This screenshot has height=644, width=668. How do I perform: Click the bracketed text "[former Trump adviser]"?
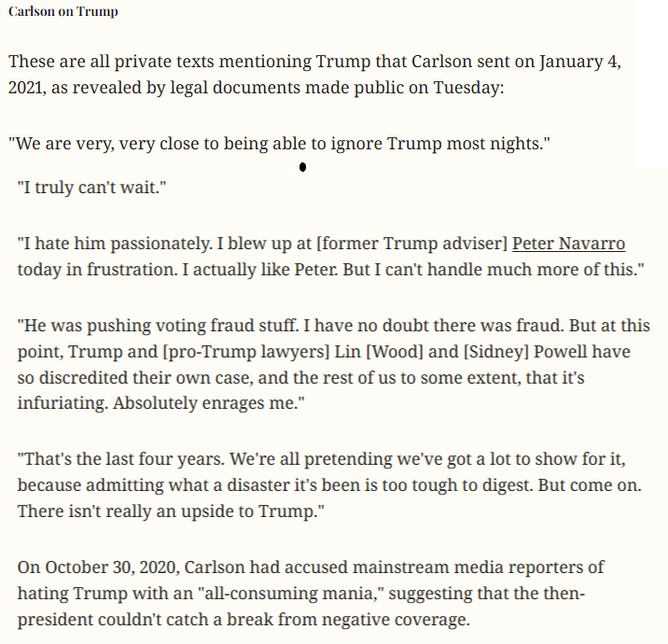pyautogui.click(x=412, y=244)
